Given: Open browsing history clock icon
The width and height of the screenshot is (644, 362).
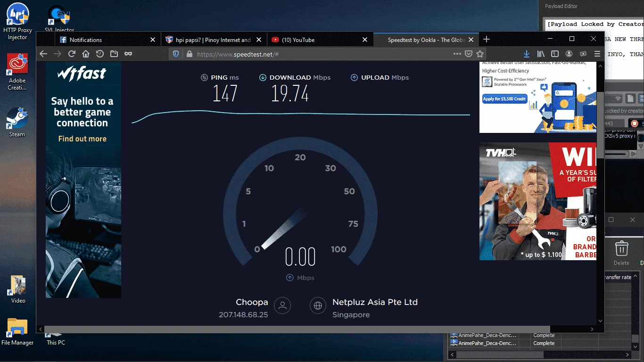Looking at the screenshot, I should click(100, 54).
